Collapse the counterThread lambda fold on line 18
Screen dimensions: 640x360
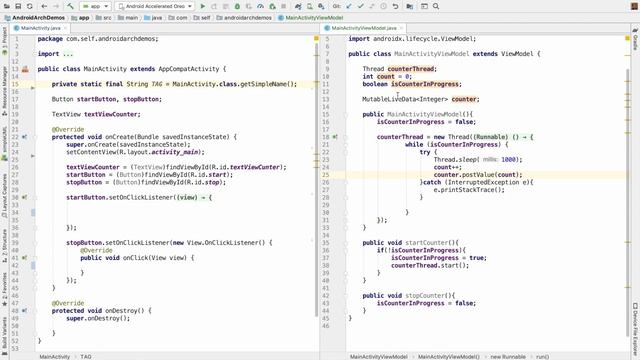point(345,137)
